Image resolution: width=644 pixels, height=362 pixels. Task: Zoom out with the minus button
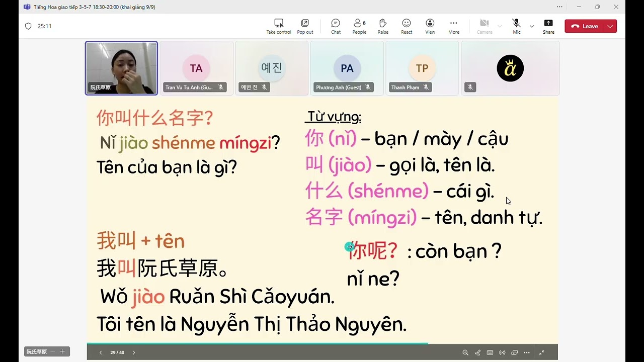(x=53, y=351)
